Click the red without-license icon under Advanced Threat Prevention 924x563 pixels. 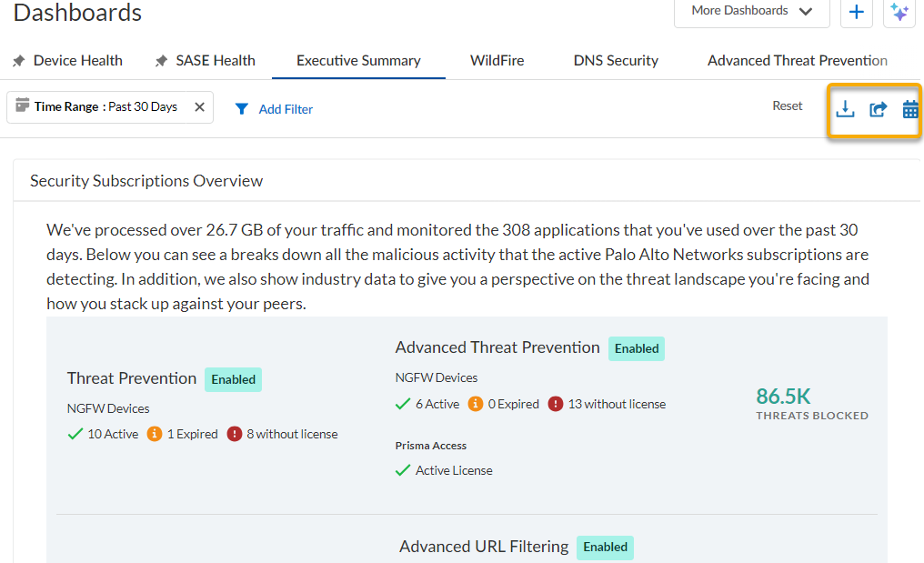coord(556,404)
